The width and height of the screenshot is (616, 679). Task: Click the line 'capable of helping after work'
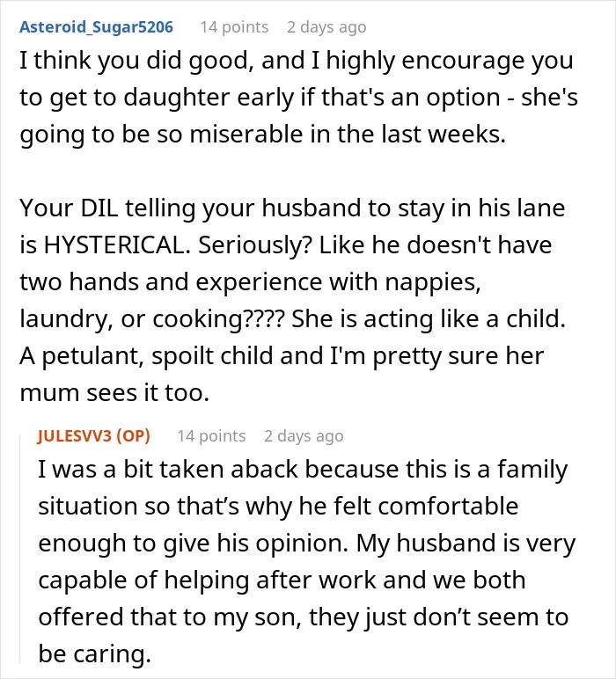[282, 580]
